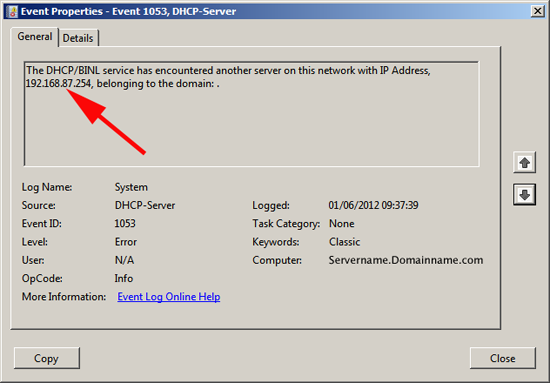Click the User: label
This screenshot has height=383, width=550.
[33, 260]
